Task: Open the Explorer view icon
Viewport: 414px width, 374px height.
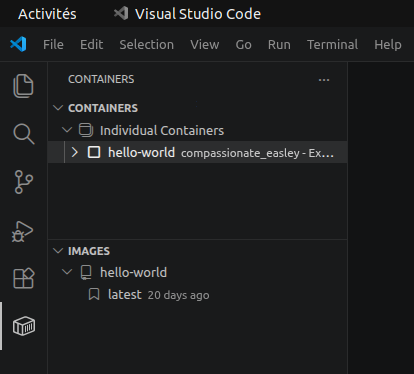Action: tap(23, 86)
